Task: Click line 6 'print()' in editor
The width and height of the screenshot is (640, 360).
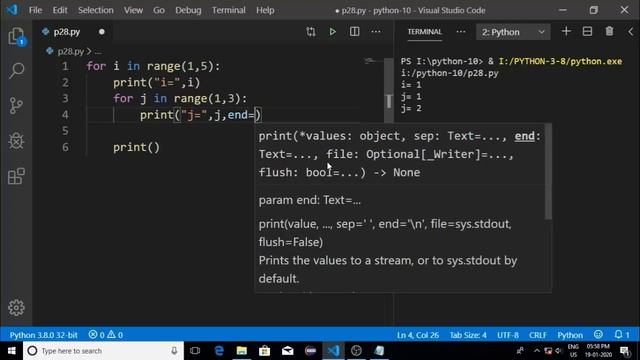Action: pyautogui.click(x=136, y=147)
